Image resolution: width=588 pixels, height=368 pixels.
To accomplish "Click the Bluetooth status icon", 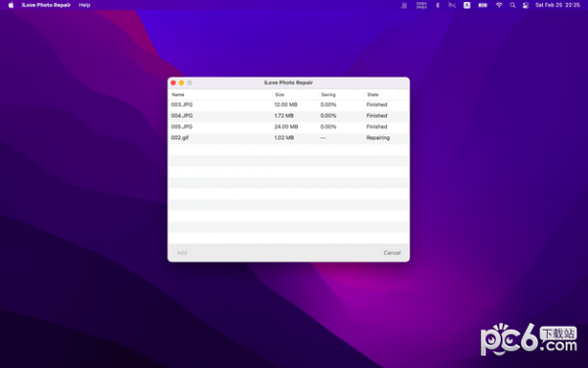I will click(437, 5).
